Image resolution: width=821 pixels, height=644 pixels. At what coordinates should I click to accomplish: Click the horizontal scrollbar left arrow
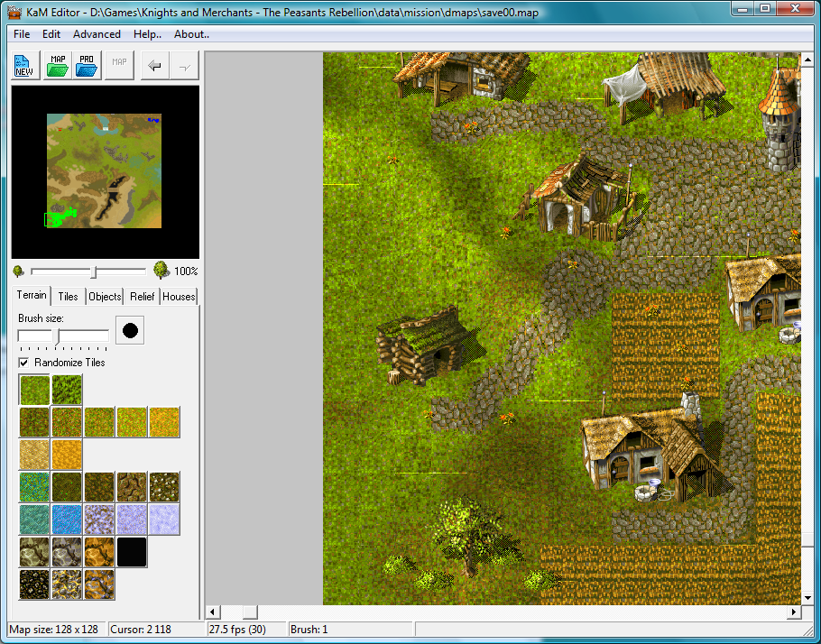click(x=213, y=612)
